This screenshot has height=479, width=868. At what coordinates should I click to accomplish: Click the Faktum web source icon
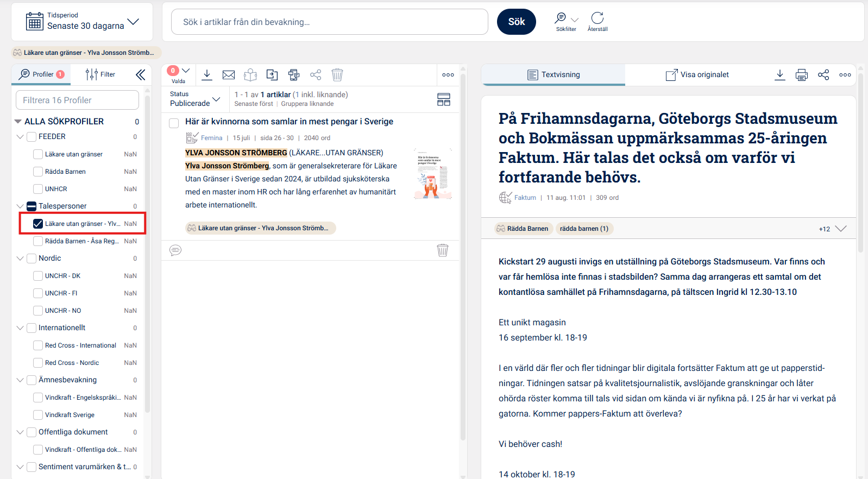click(x=505, y=198)
